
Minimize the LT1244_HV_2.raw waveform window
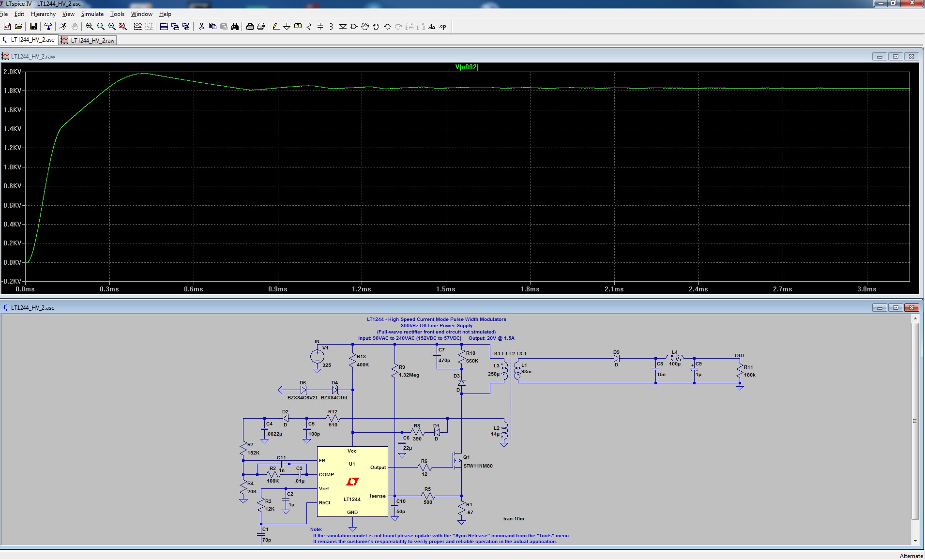pos(880,57)
